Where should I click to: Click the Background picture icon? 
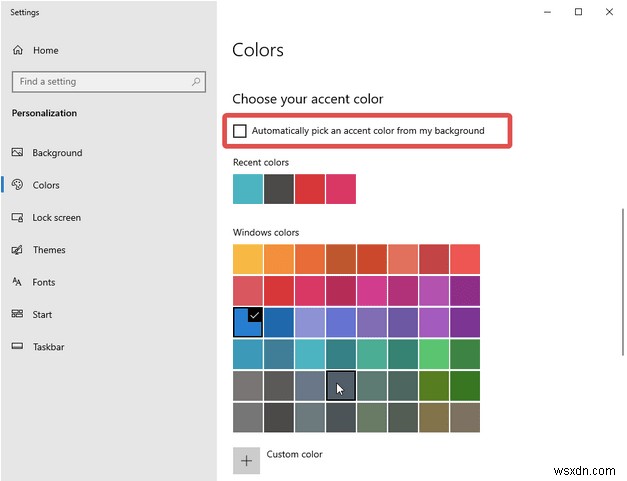[18, 153]
